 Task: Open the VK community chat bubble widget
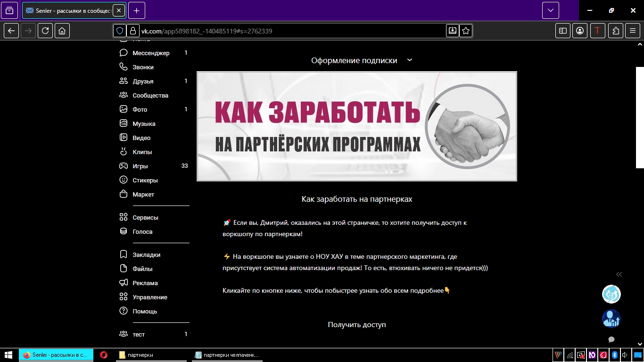click(x=611, y=339)
